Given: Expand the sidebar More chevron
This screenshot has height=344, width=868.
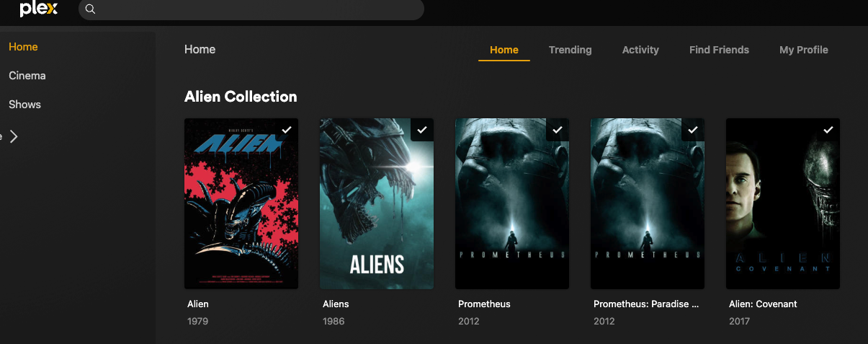Looking at the screenshot, I should coord(13,136).
